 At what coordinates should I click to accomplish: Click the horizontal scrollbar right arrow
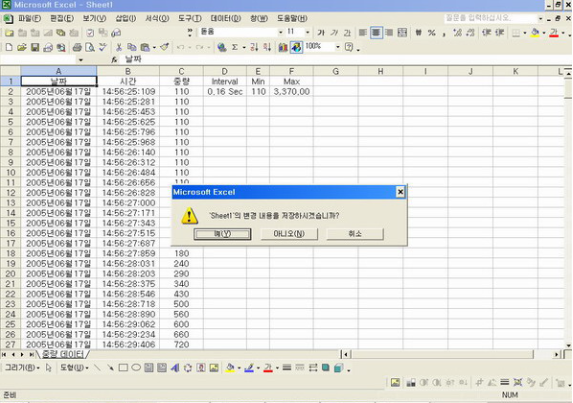[556, 354]
